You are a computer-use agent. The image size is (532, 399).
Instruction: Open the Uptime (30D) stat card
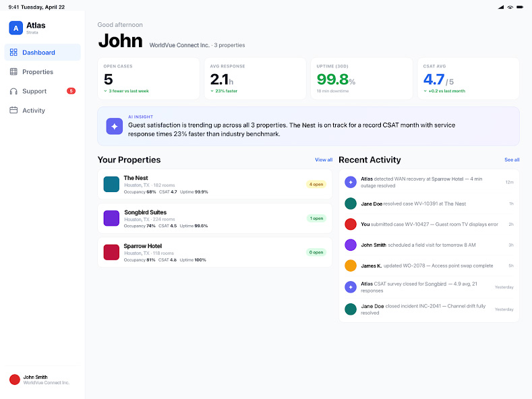click(361, 78)
